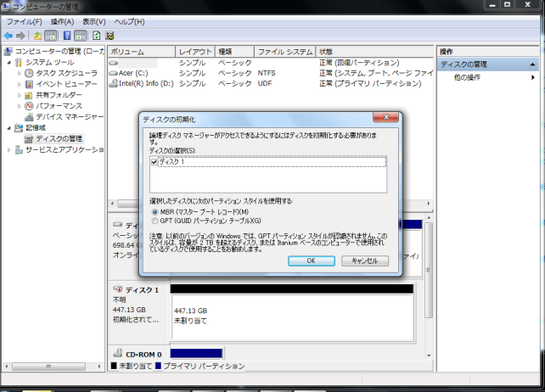Select the デバイス マネージャー icon
Viewport: 545px width, 392px height.
tap(29, 117)
